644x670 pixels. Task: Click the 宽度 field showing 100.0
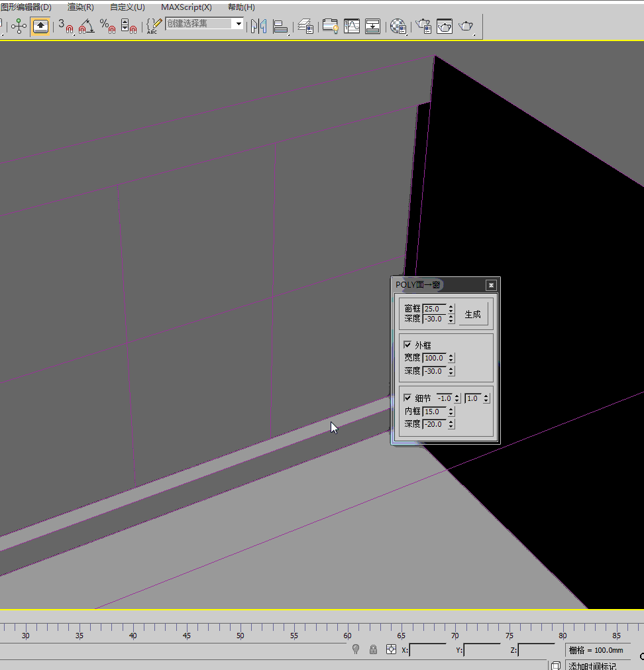pos(435,358)
